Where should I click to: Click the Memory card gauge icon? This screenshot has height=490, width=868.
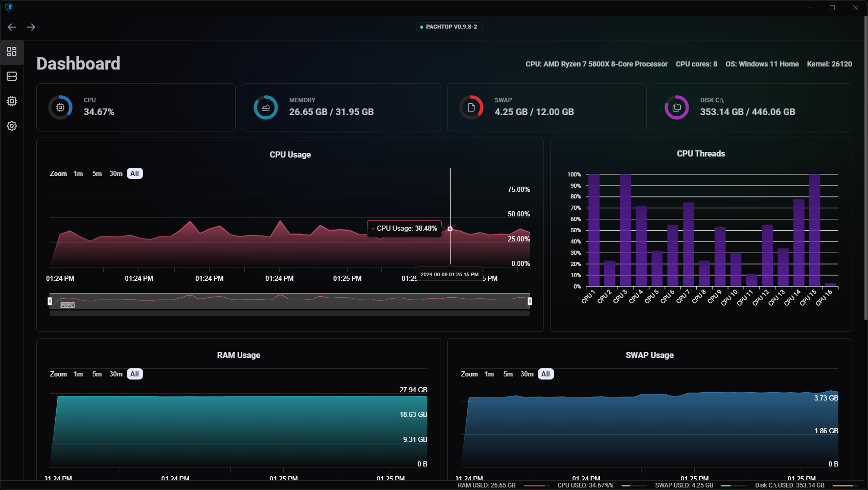[266, 107]
